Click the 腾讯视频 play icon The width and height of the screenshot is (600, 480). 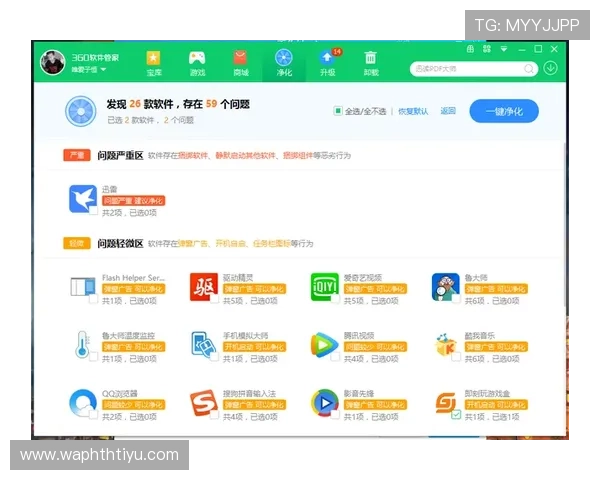(x=324, y=345)
